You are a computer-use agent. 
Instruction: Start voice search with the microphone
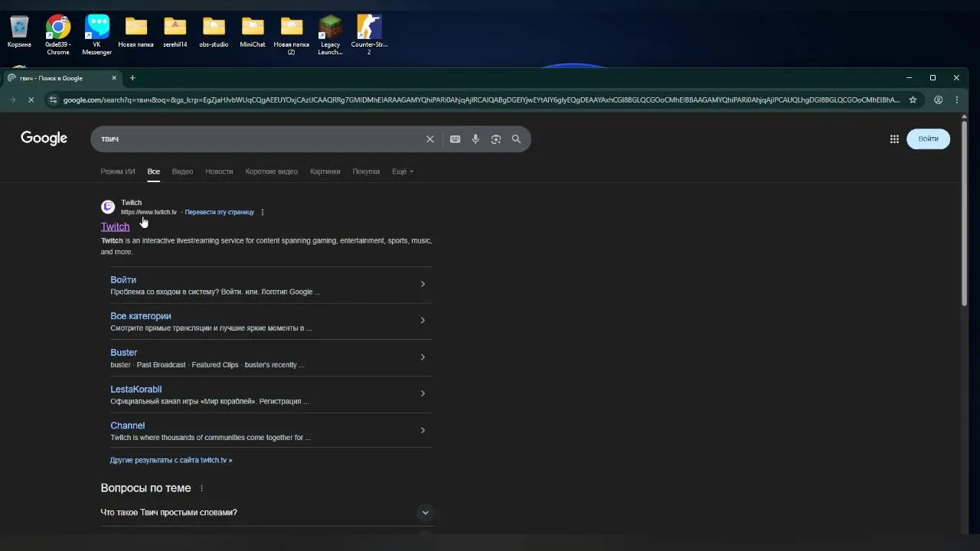(475, 139)
